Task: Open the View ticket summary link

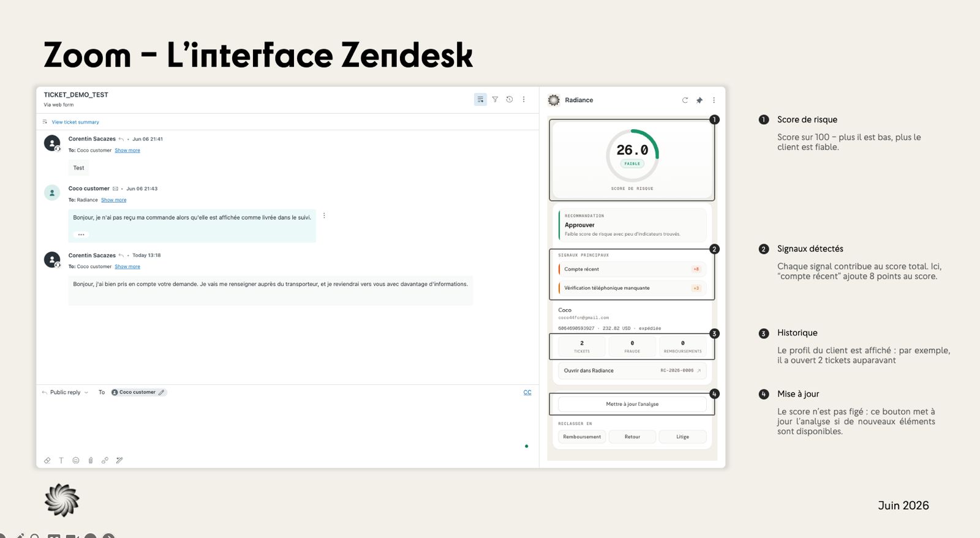Action: coord(75,122)
